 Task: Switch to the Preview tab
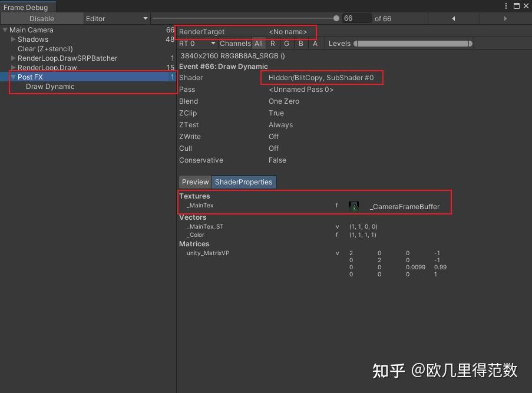coord(194,182)
